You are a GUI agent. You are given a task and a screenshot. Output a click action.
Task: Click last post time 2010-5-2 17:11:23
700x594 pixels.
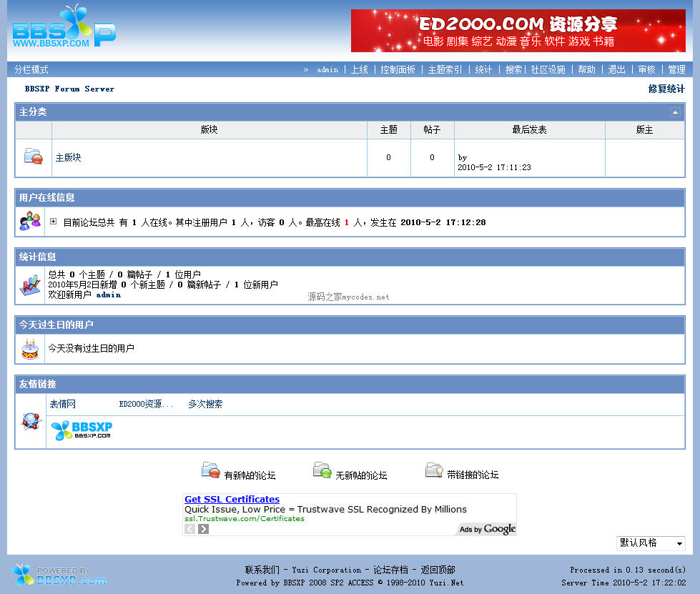pyautogui.click(x=494, y=167)
